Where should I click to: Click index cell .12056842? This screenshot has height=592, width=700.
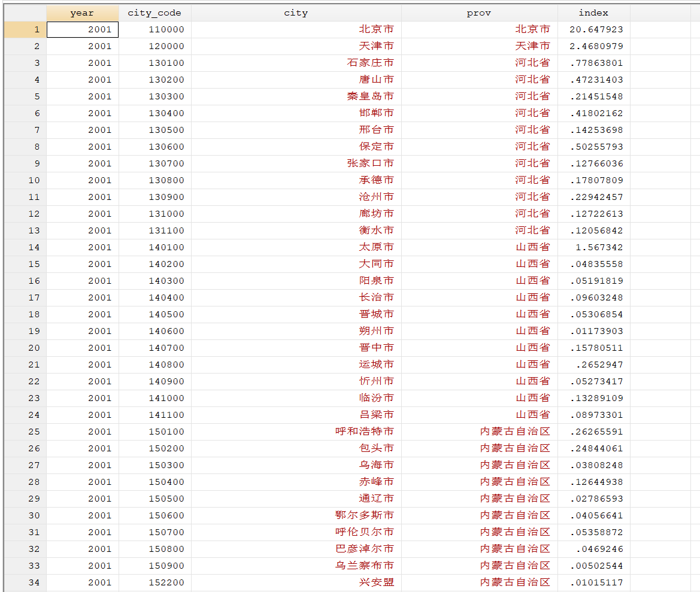[x=594, y=230]
